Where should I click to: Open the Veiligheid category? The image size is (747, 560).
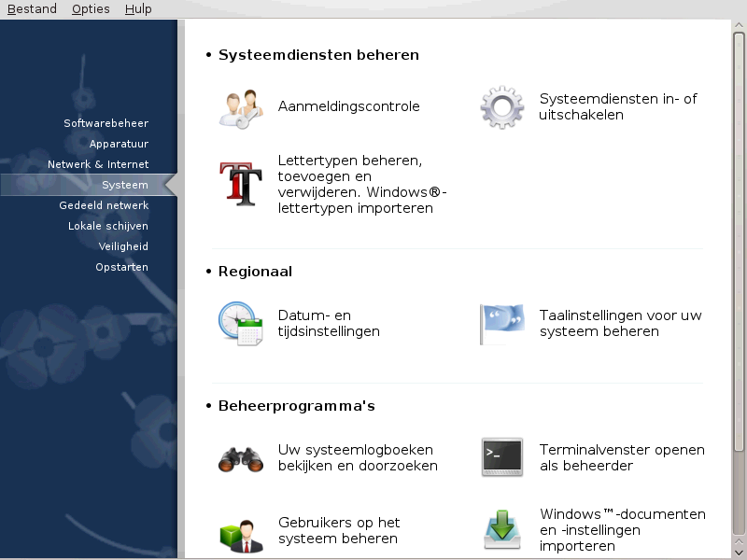click(x=123, y=246)
